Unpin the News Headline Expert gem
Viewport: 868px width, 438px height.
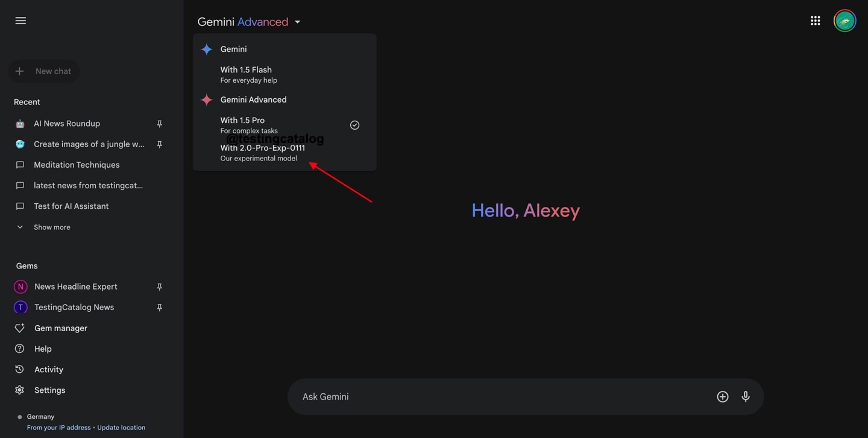click(158, 285)
